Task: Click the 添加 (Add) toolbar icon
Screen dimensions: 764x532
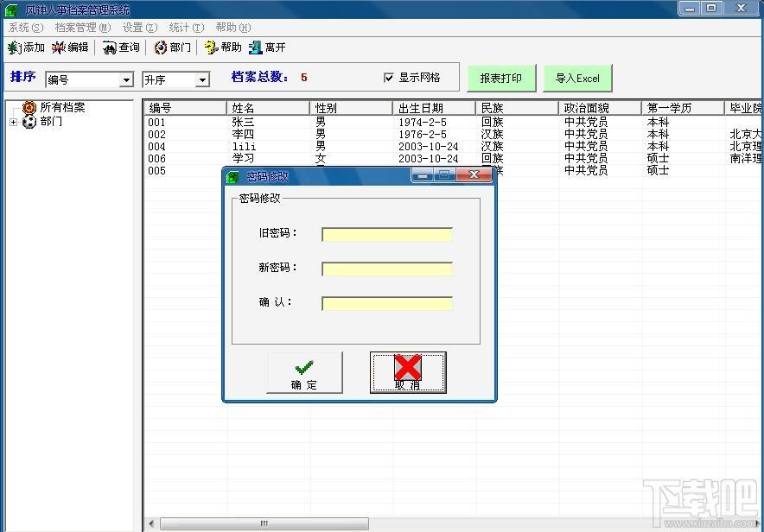Action: [x=14, y=47]
